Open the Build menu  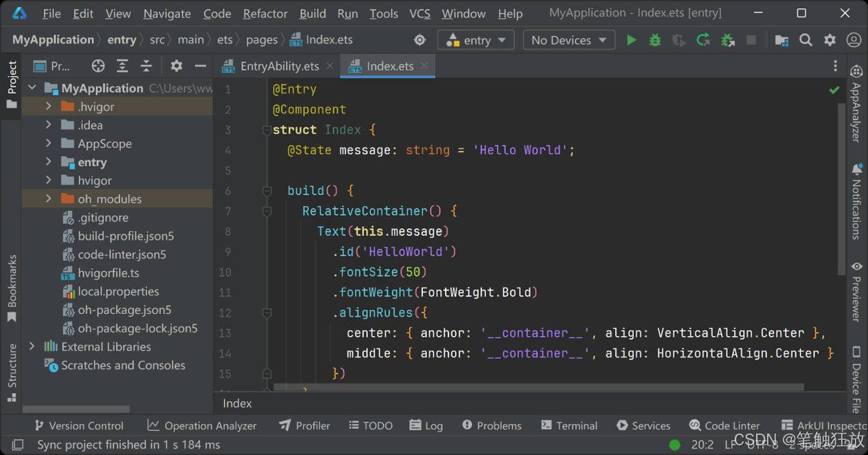(x=312, y=13)
